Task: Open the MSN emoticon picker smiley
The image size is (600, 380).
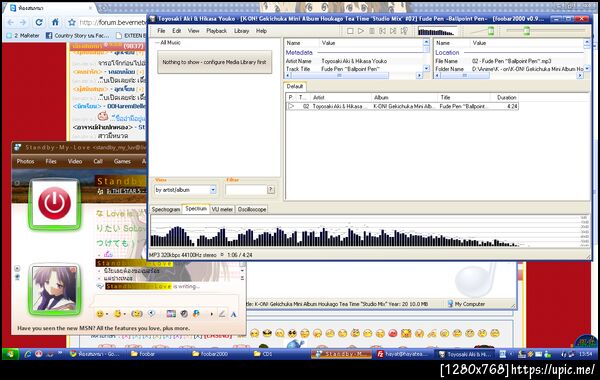Action: click(100, 314)
